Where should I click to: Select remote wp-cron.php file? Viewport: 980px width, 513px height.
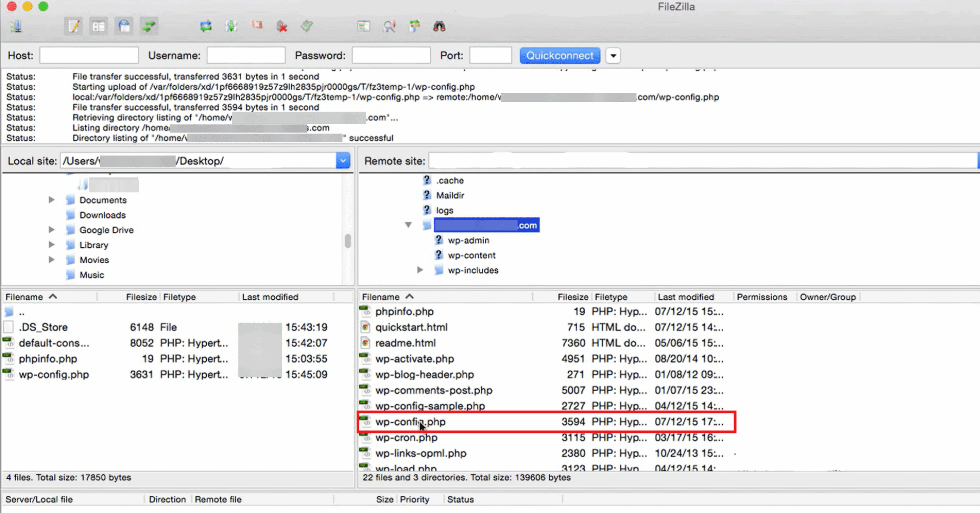tap(406, 438)
